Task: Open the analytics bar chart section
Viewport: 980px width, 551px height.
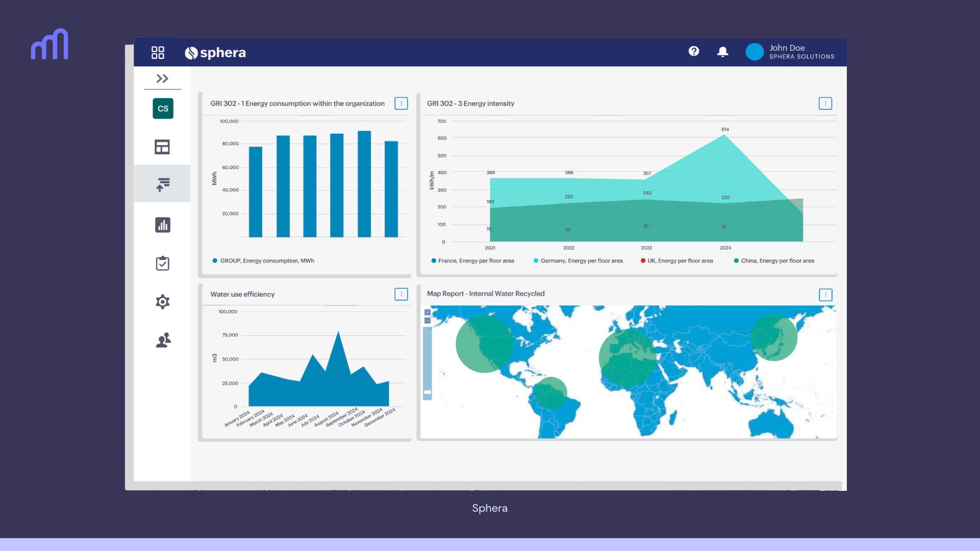Action: tap(162, 224)
